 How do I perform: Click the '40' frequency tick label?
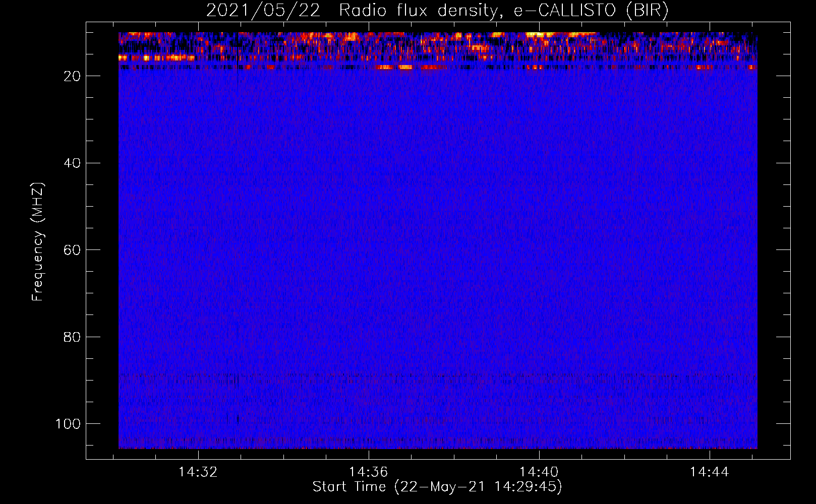(72, 163)
